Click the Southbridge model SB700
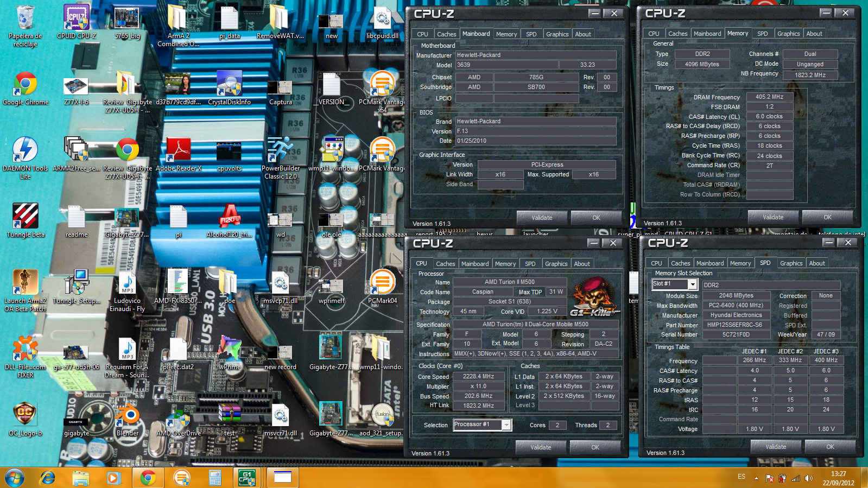 (536, 87)
